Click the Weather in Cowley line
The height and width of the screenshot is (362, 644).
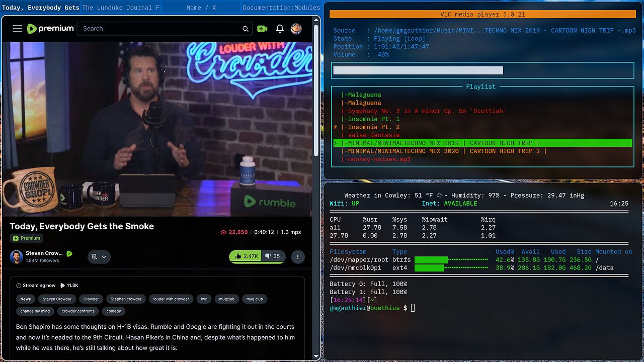coord(464,195)
